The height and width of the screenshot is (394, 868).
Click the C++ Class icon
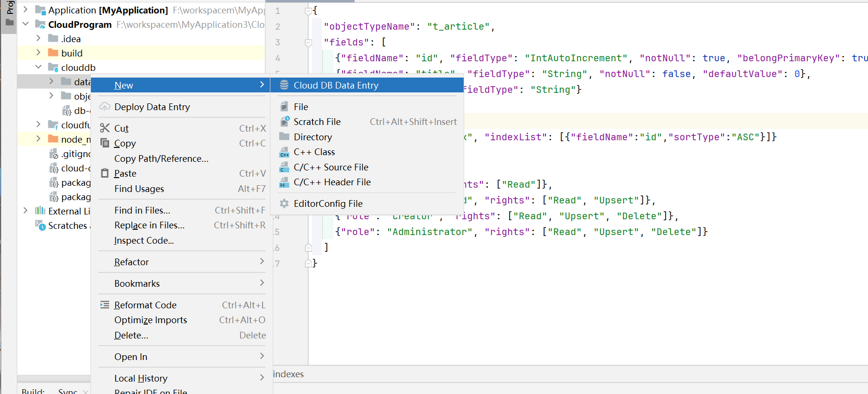(x=284, y=152)
